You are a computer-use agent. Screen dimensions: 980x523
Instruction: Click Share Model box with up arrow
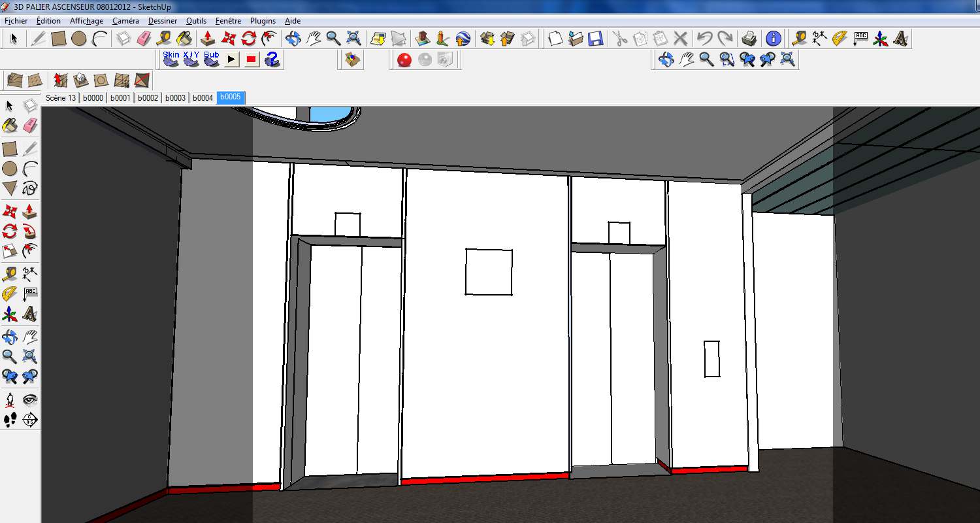(x=508, y=39)
